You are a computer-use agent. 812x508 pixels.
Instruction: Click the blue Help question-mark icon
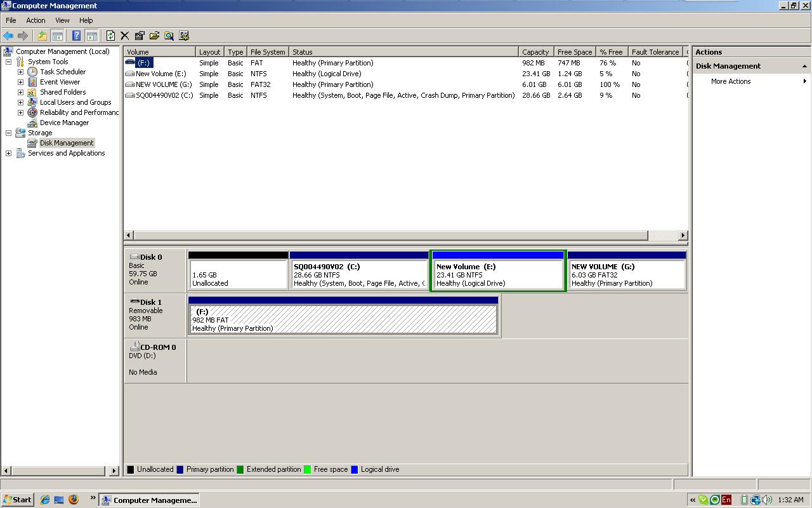tap(76, 36)
